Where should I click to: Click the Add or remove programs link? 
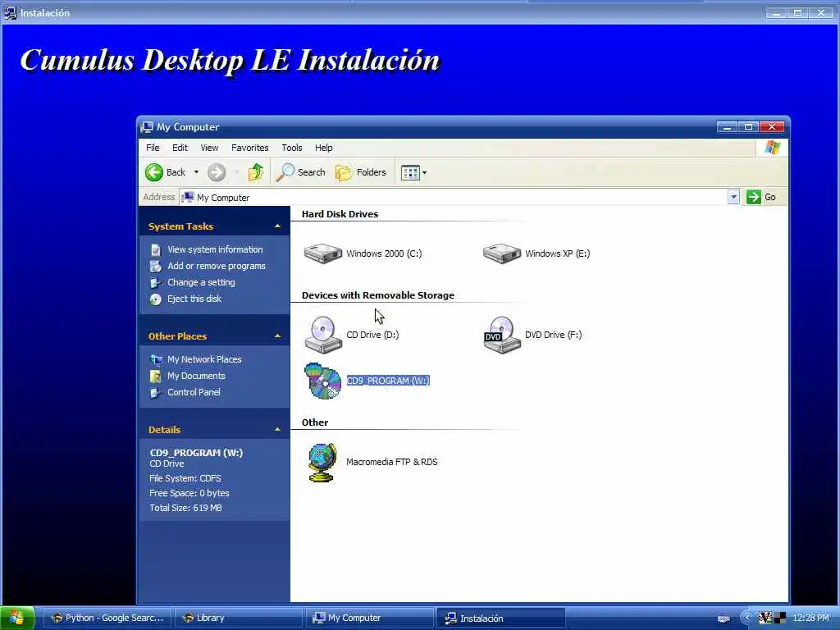click(x=217, y=267)
